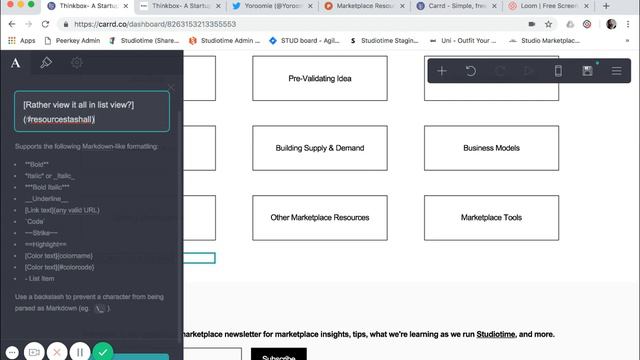Screen dimensions: 640x360
Task: Click the gray cloud extension icon
Action: coord(570,24)
